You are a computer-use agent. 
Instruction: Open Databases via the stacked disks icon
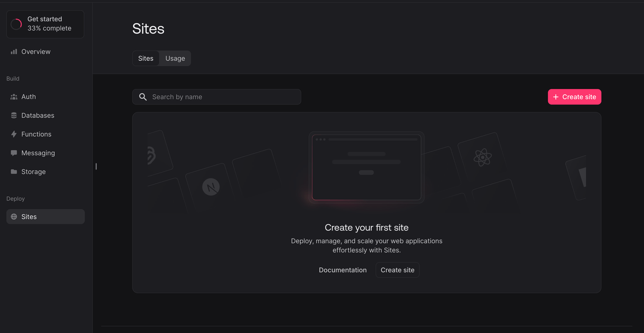coord(14,115)
